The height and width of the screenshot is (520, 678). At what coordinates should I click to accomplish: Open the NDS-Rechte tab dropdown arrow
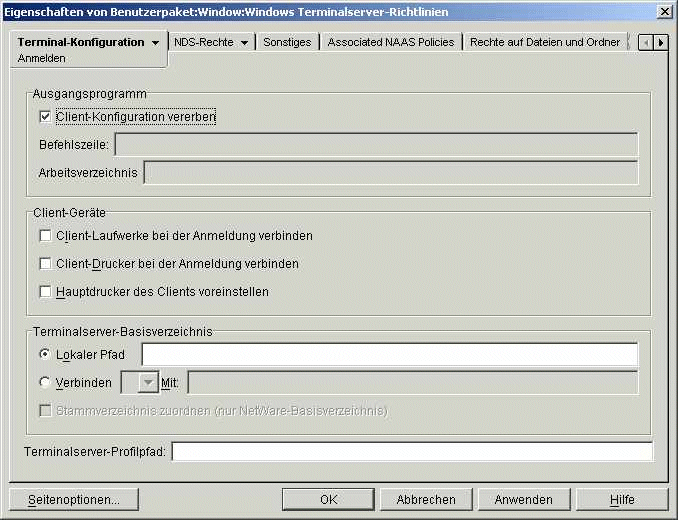244,43
